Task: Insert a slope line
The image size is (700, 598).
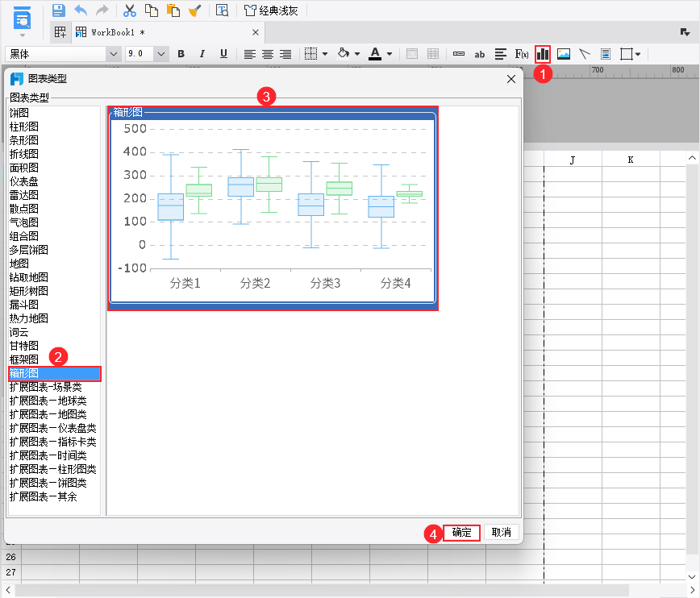Action: point(585,54)
